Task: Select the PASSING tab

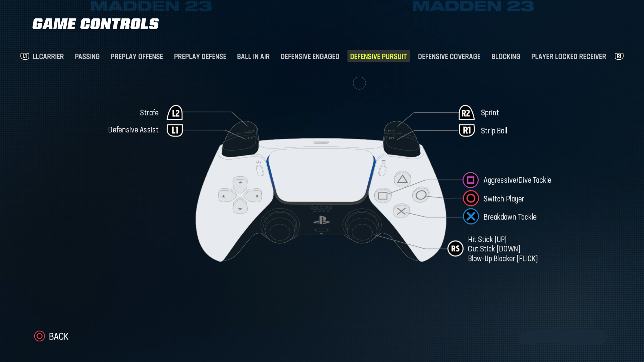Action: pyautogui.click(x=87, y=56)
